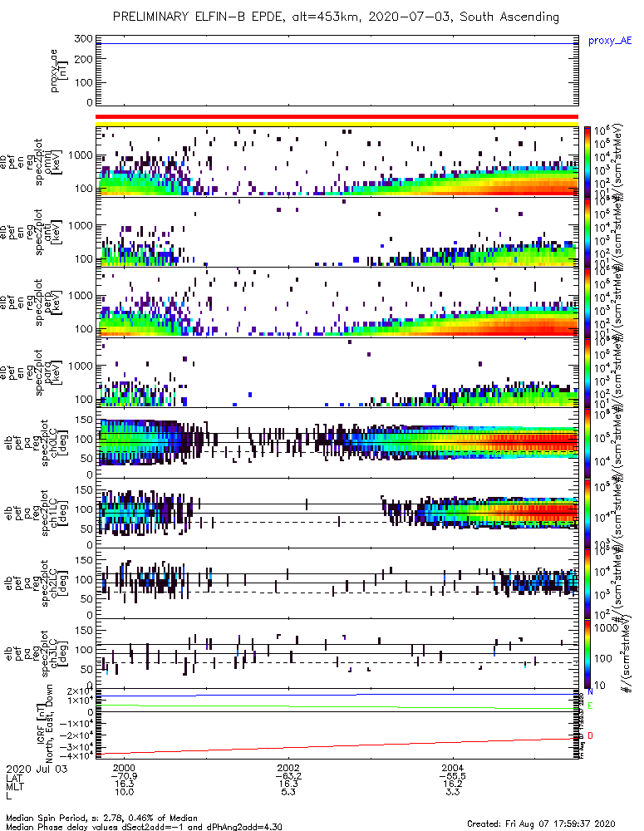Click L-shell value 5.3
This screenshot has width=644, height=831.
[288, 792]
